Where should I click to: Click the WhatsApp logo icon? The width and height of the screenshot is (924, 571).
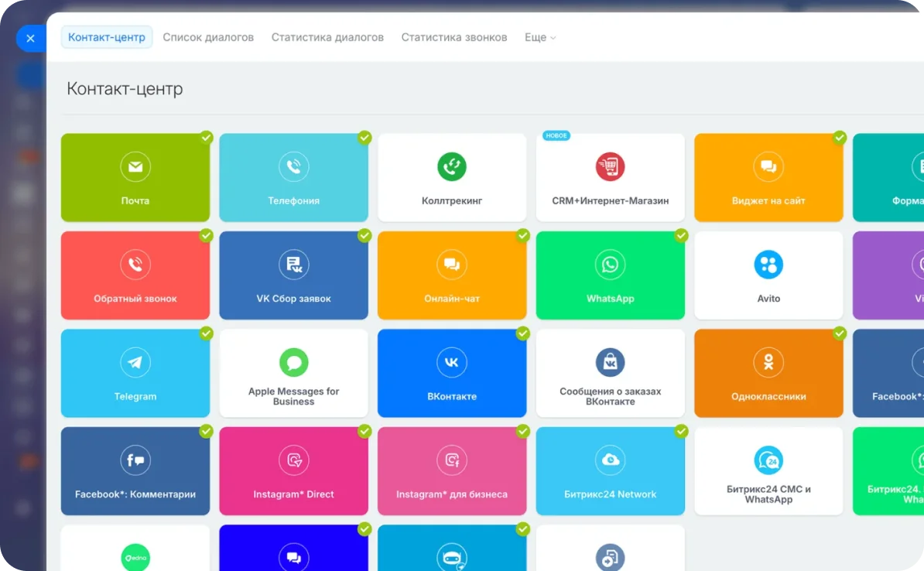610,265
